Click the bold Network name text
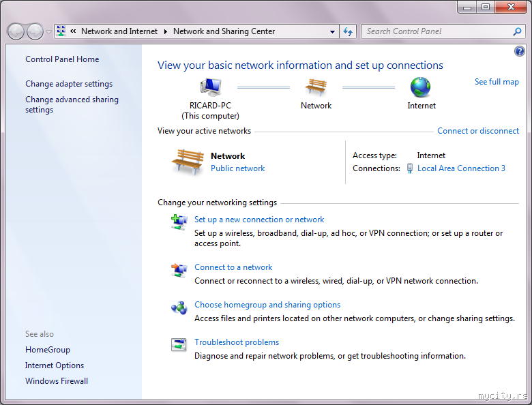The image size is (532, 405). point(228,156)
